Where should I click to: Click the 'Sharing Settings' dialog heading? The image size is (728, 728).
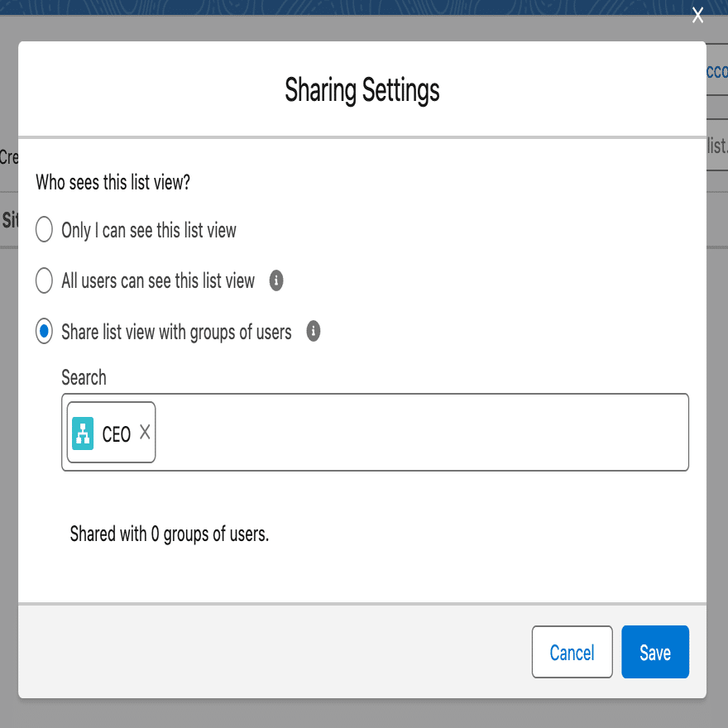(362, 90)
